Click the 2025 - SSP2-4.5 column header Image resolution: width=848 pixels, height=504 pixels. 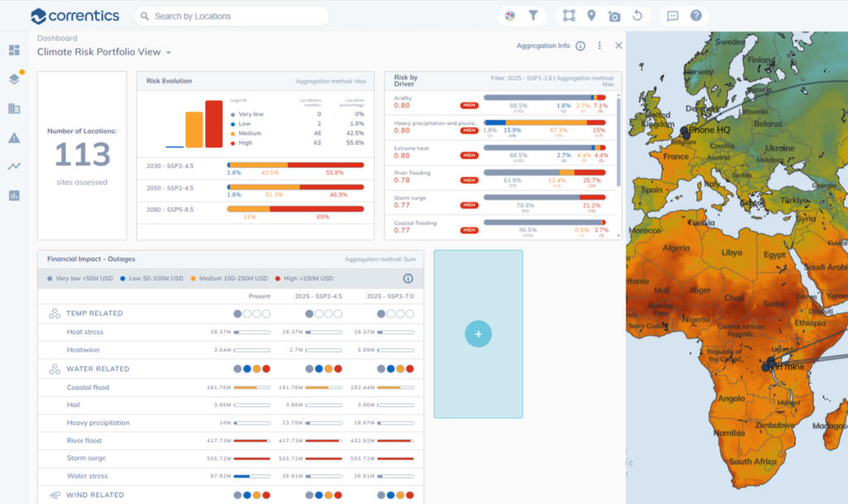(x=318, y=296)
